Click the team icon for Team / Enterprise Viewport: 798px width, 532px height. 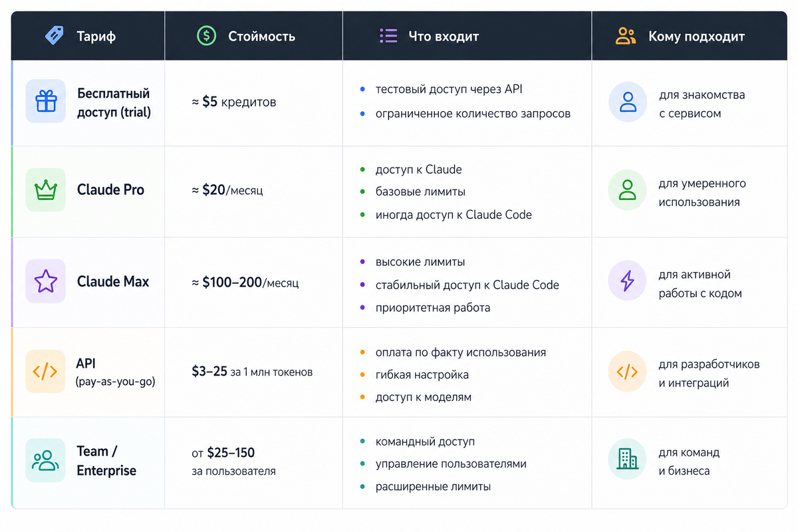pyautogui.click(x=46, y=460)
